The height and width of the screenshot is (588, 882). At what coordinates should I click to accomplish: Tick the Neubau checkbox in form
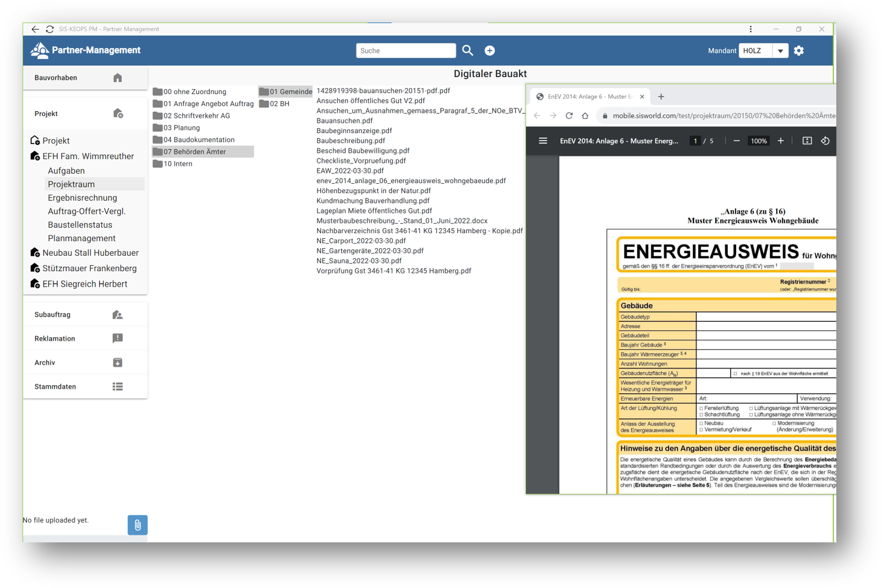701,424
